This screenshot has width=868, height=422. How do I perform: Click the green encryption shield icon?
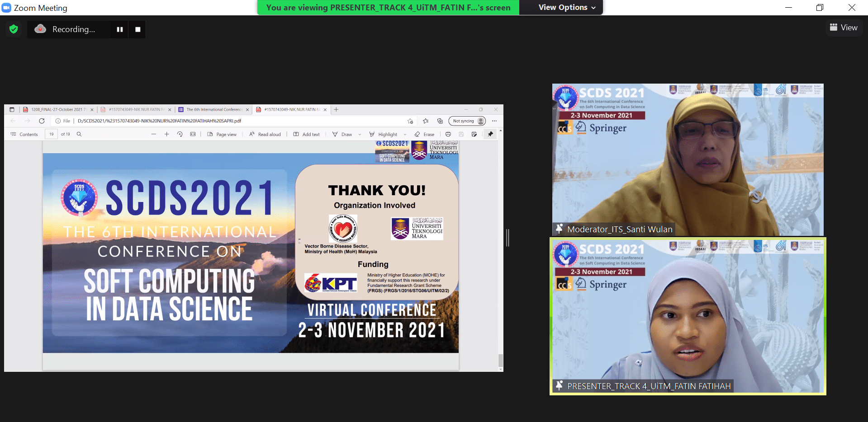click(x=14, y=29)
